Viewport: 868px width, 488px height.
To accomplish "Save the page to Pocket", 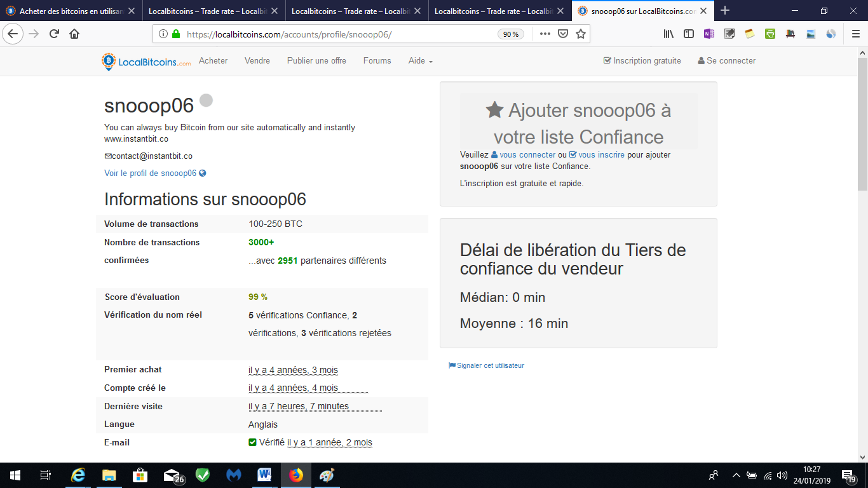I will coord(562,34).
